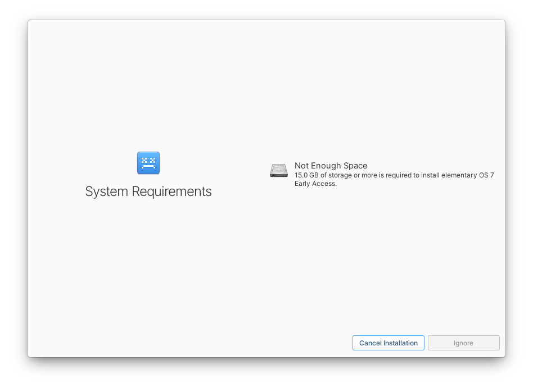Click the 15.0 GB storage requirement description

(394, 179)
